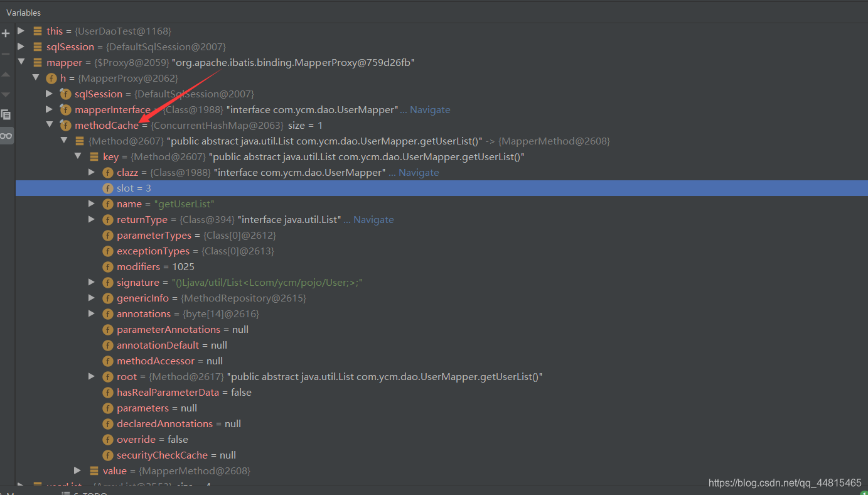Click the field icon beside override
The height and width of the screenshot is (495, 868).
[x=108, y=440]
